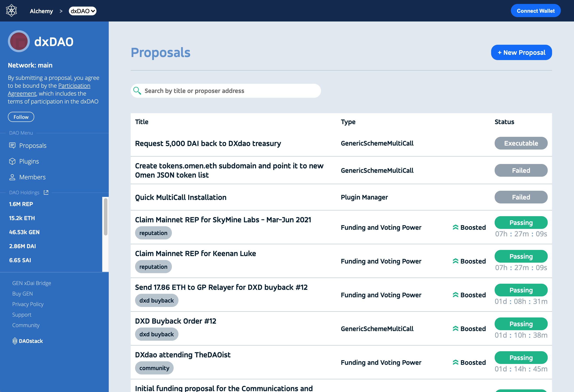Click the Plugins puzzle piece icon
This screenshot has width=574, height=392.
12,161
